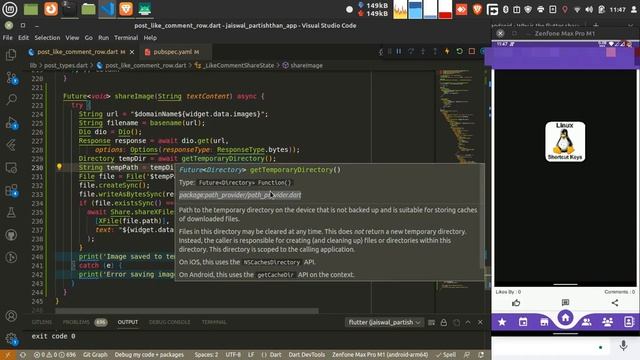
Task: Tap the Linux Shortcut Keys image in emulator
Action: (565, 142)
